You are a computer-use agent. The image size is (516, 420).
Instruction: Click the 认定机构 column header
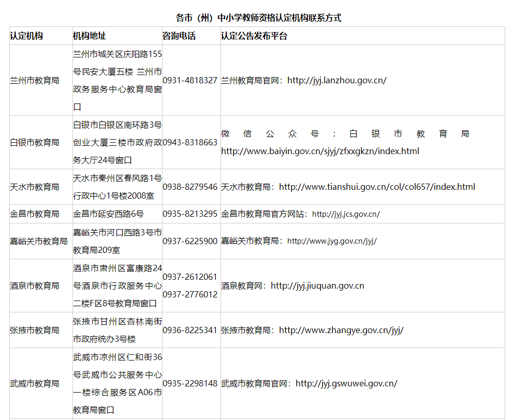[x=26, y=36]
